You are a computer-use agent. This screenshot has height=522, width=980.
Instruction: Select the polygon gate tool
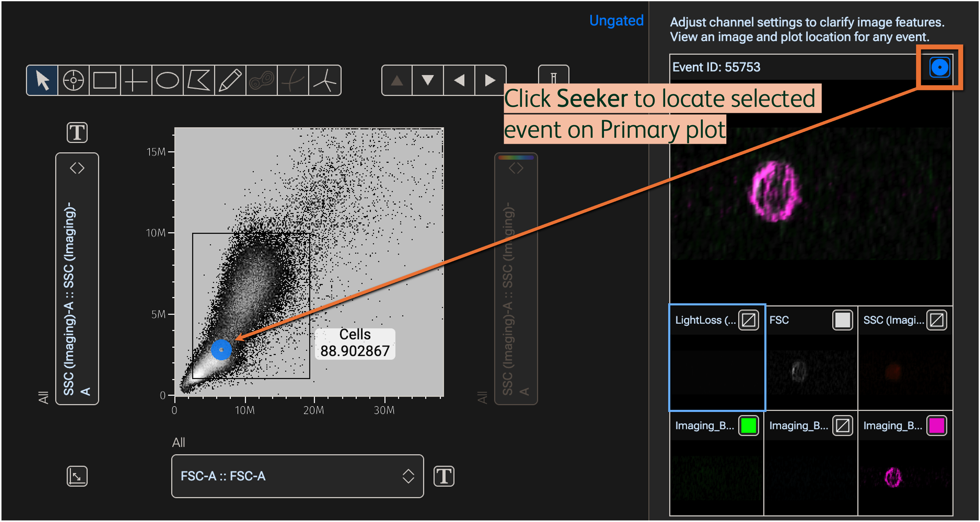click(199, 80)
